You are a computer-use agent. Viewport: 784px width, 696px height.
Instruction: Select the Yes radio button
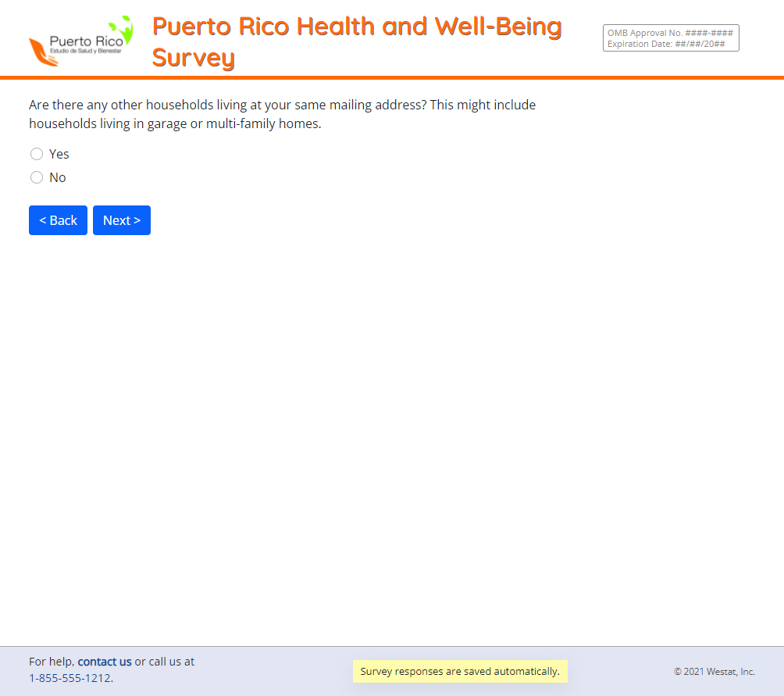[x=37, y=154]
